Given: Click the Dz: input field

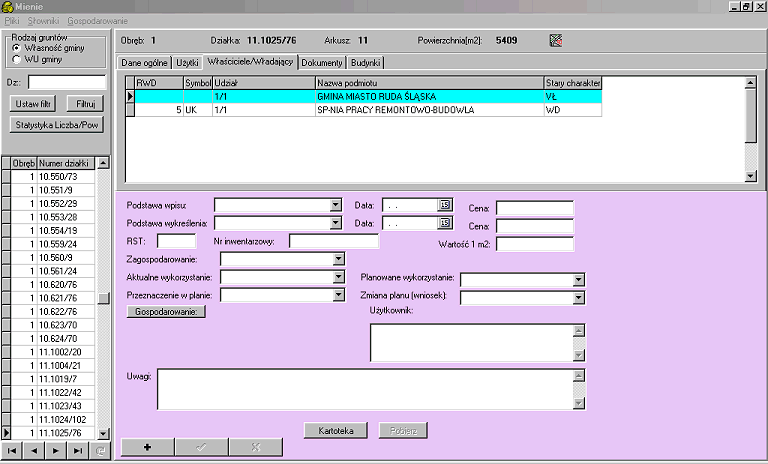Looking at the screenshot, I should [x=67, y=82].
